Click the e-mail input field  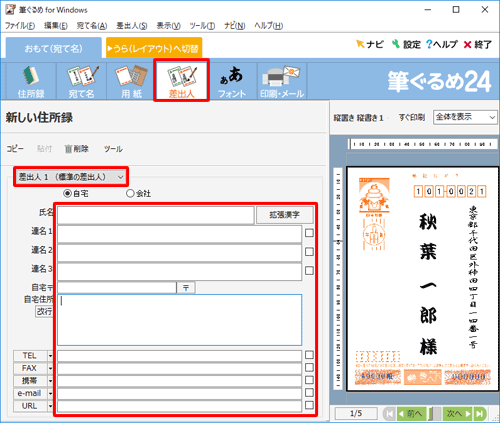(x=179, y=394)
